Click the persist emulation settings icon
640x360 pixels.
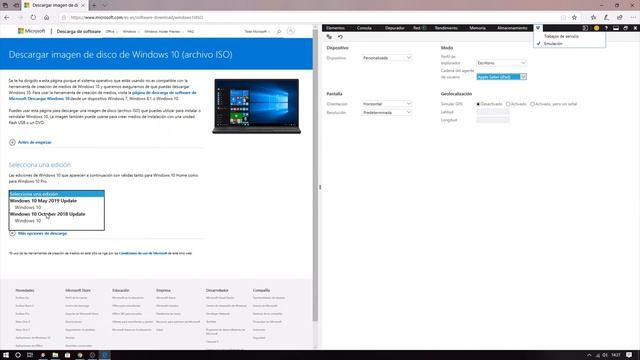pyautogui.click(x=329, y=37)
